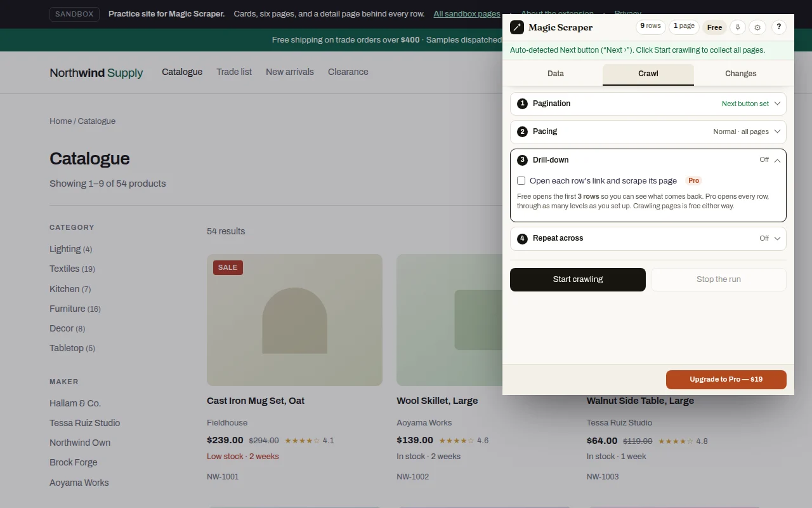Image resolution: width=812 pixels, height=508 pixels.
Task: Click the step 2 Pacing number badge
Action: pyautogui.click(x=522, y=131)
